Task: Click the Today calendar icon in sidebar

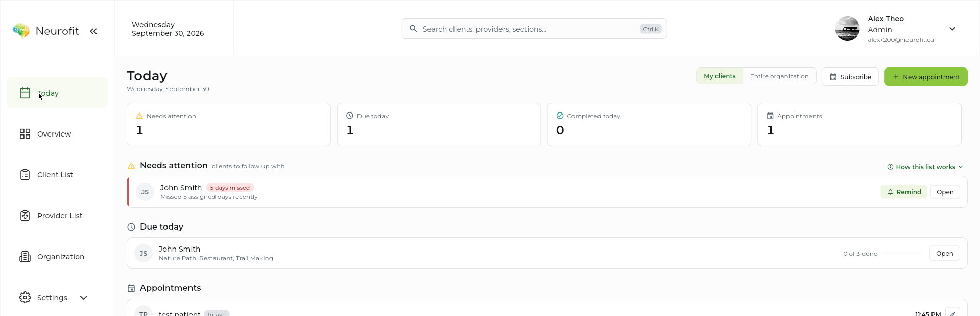Action: click(x=25, y=93)
